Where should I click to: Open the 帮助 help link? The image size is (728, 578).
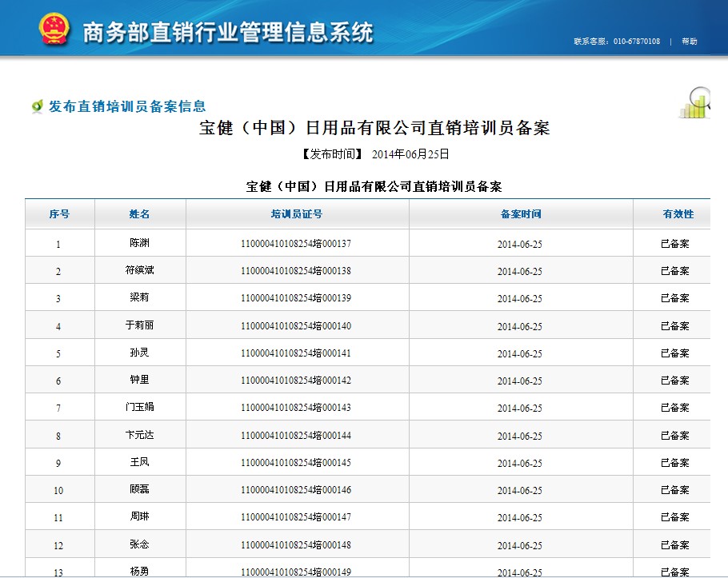[x=689, y=42]
